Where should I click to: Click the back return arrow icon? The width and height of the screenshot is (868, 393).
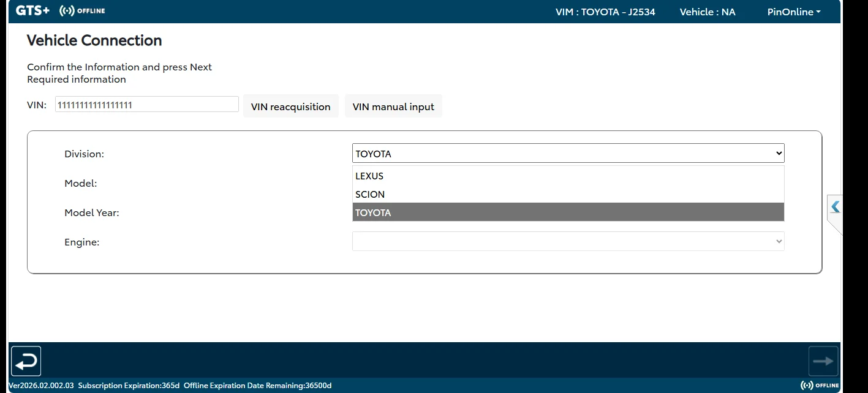(x=26, y=361)
